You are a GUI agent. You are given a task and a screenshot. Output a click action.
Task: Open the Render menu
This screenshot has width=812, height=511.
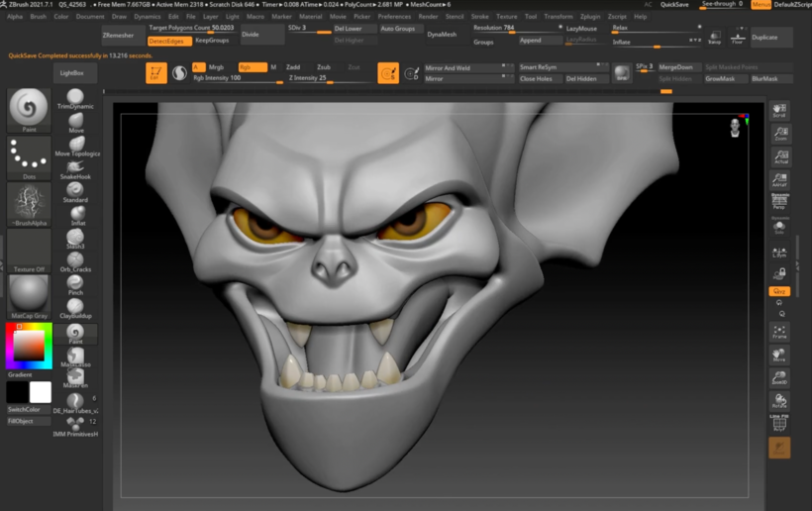[x=428, y=17]
